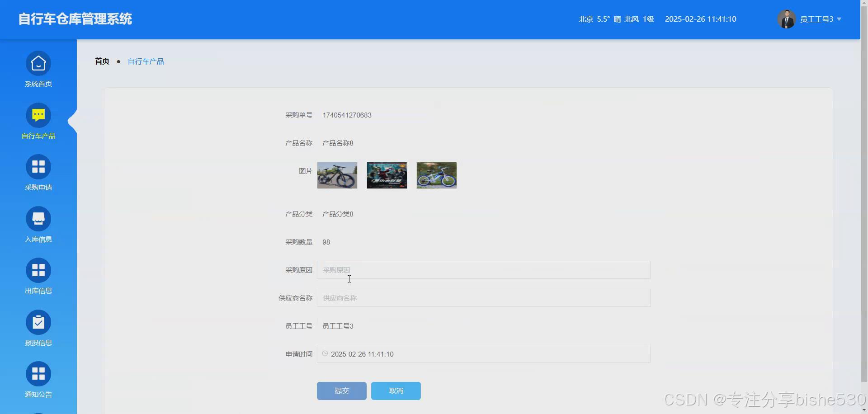Click 自行车产品 breadcrumb link
The height and width of the screenshot is (414, 868).
pyautogui.click(x=146, y=61)
